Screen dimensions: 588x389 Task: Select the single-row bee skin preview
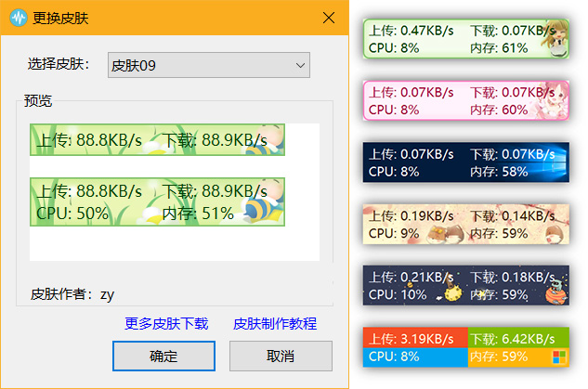coord(158,140)
